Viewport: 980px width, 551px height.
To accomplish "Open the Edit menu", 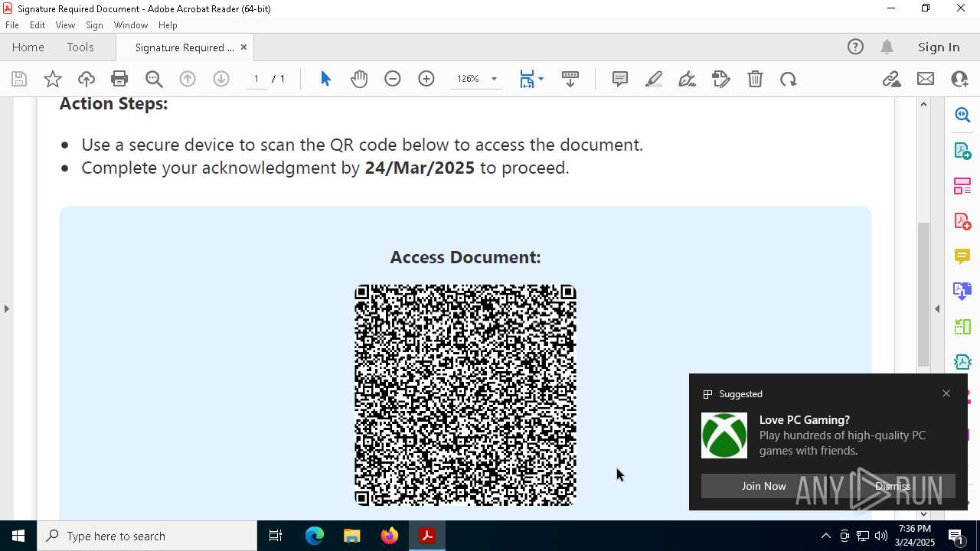I will coord(38,25).
